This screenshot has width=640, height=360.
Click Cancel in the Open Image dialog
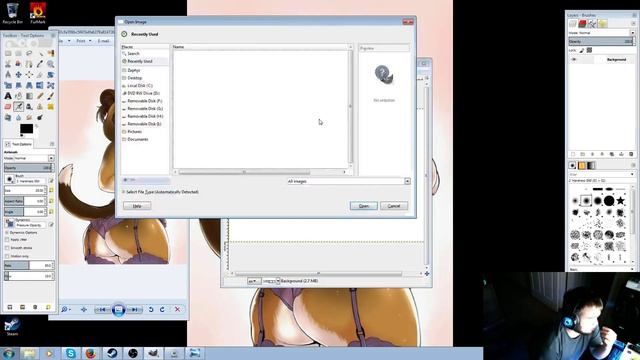pos(394,206)
